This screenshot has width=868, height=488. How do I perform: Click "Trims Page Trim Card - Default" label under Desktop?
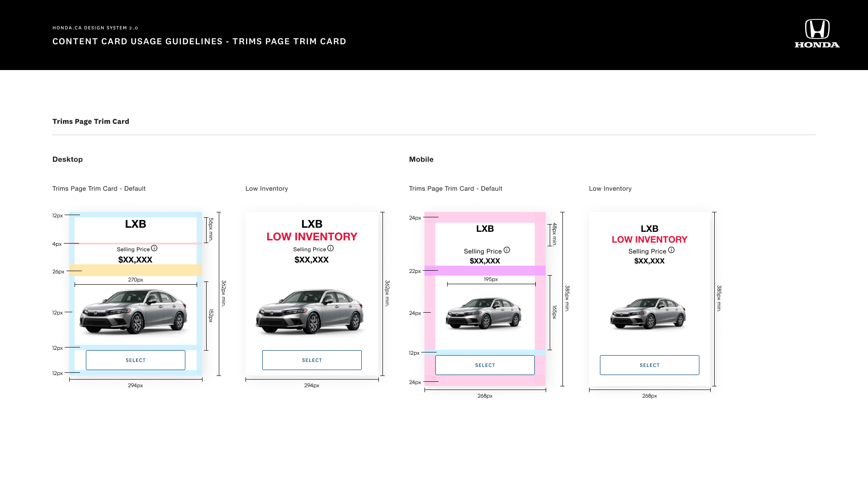tap(99, 188)
